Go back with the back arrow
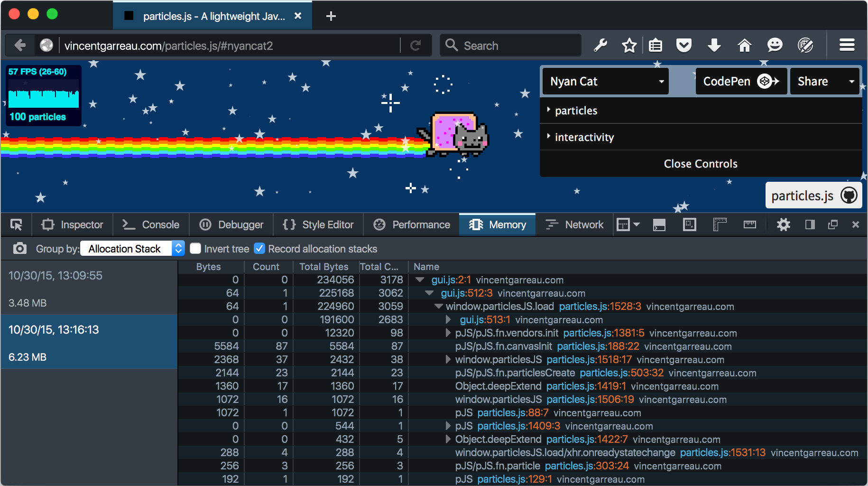 (x=20, y=46)
